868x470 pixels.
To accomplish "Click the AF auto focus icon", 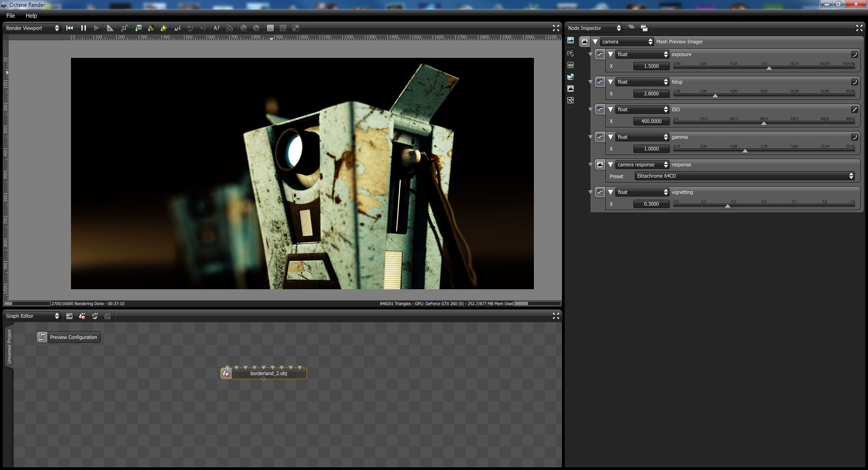I will click(x=217, y=28).
